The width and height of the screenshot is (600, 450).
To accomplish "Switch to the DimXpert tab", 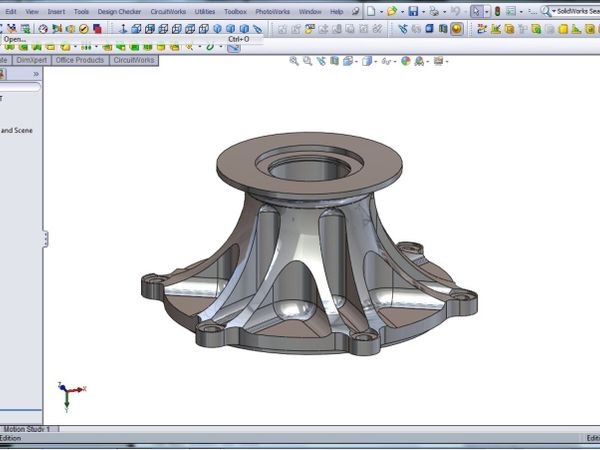I will point(32,60).
